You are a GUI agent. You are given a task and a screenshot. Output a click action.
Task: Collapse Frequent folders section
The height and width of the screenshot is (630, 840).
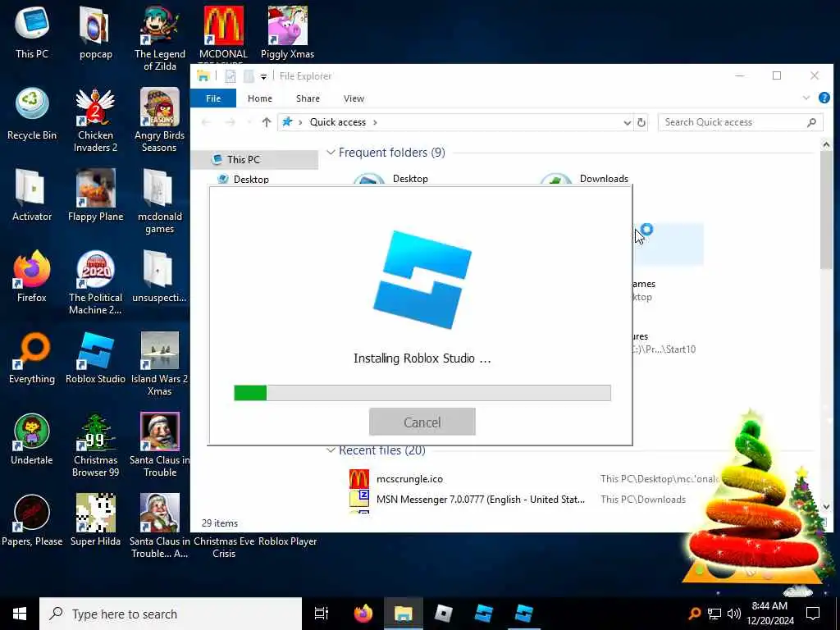click(x=331, y=153)
